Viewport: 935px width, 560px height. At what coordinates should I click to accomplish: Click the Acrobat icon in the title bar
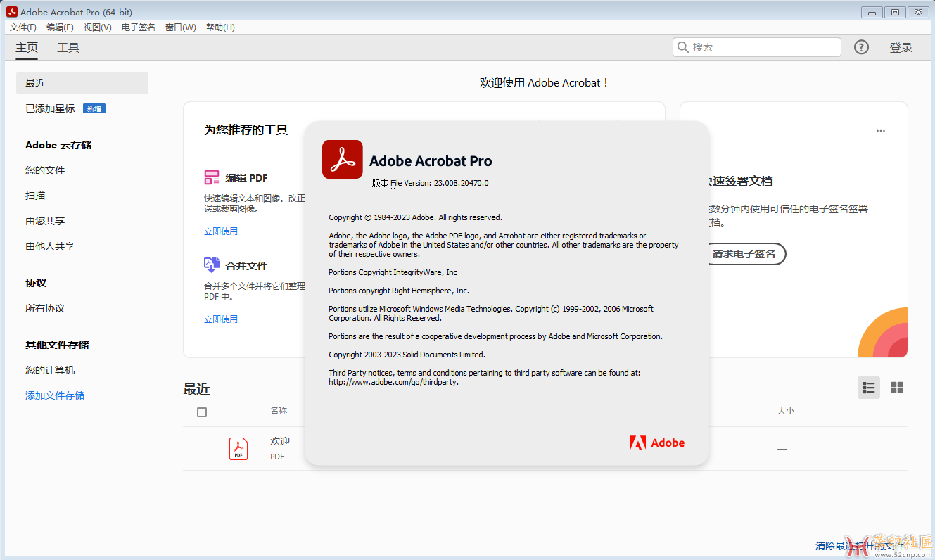12,12
